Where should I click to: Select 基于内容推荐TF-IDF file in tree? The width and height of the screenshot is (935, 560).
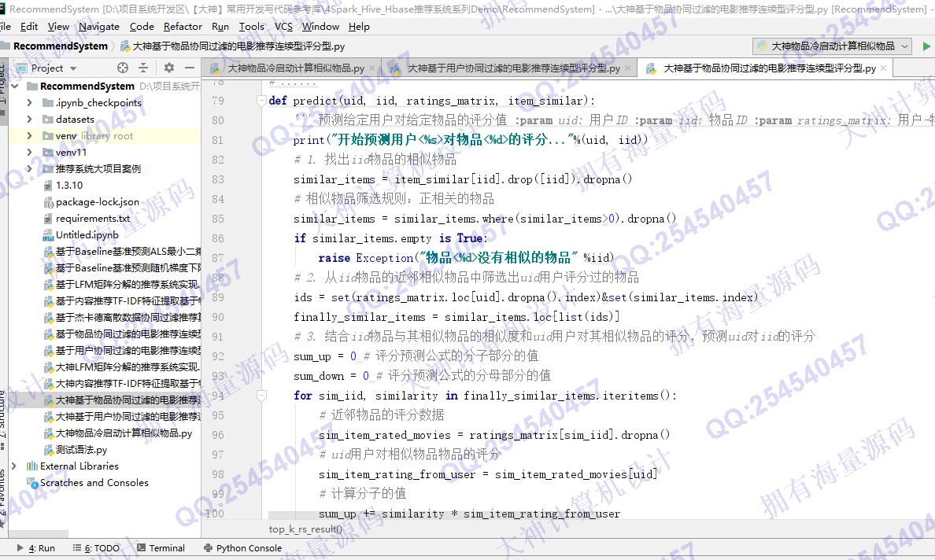pyautogui.click(x=128, y=301)
